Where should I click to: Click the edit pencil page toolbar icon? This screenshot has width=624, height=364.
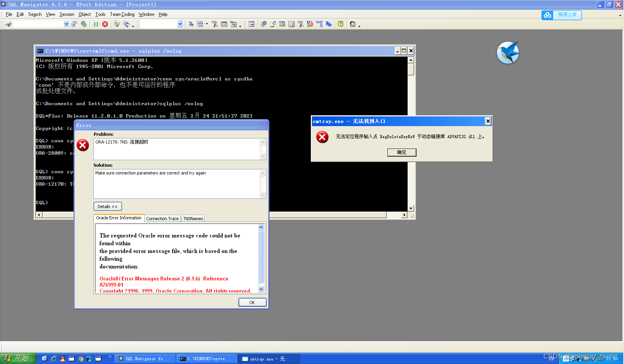(x=273, y=24)
